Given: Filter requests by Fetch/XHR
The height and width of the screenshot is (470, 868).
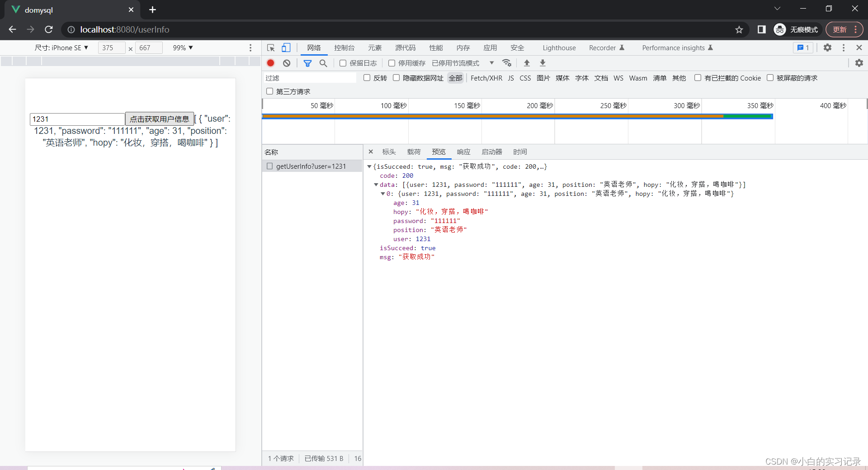Looking at the screenshot, I should tap(486, 78).
